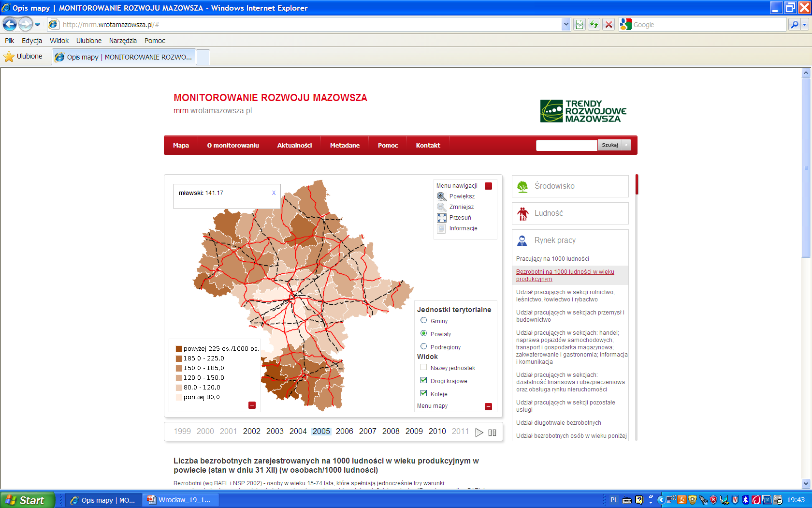Click the lightest legend swatch poniżej 80,0
Screen dimensions: 812x508
[179, 397]
